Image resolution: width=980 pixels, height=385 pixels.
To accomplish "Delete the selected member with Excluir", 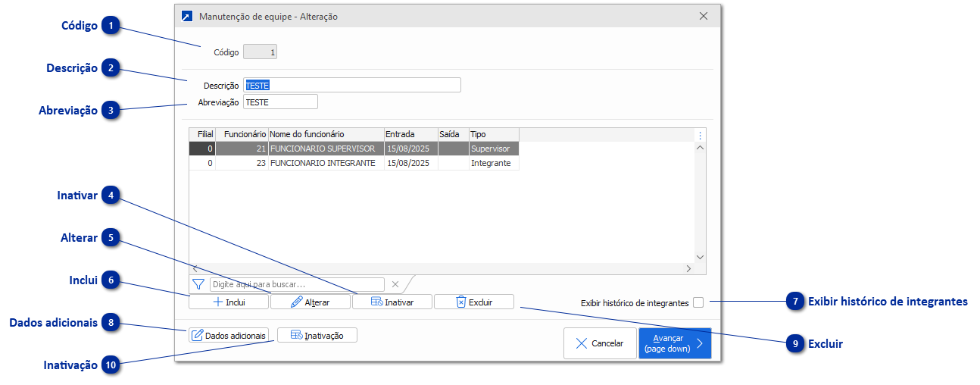I will coord(474,302).
